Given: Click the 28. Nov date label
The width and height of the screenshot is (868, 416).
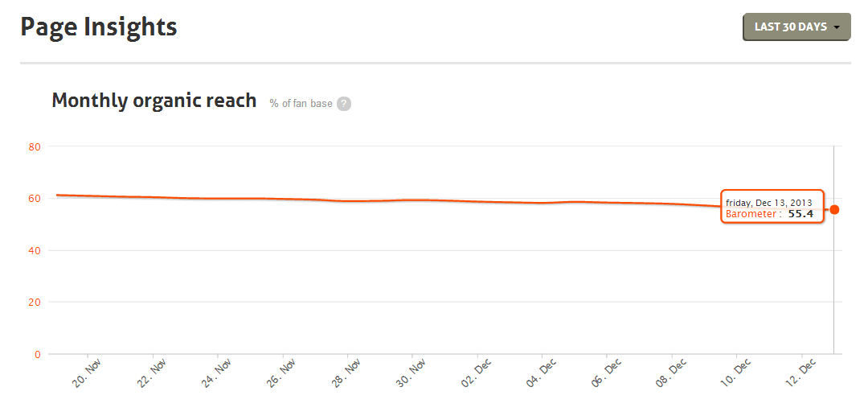Looking at the screenshot, I should tap(347, 373).
